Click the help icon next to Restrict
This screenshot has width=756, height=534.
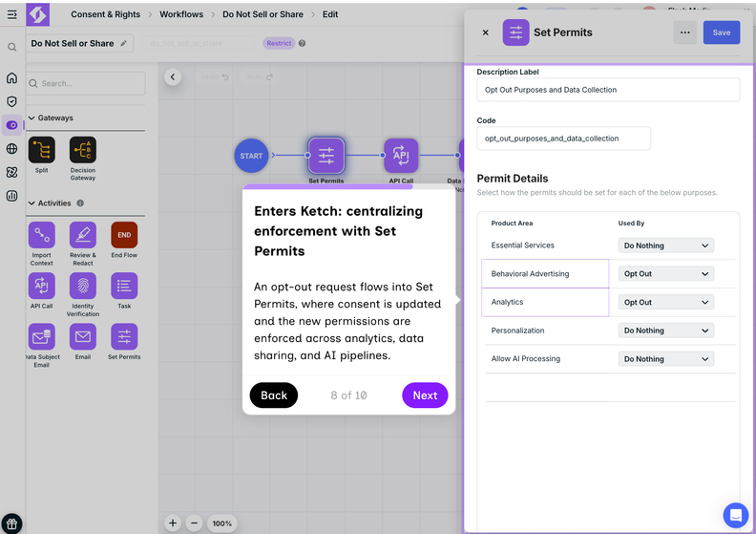pyautogui.click(x=302, y=43)
